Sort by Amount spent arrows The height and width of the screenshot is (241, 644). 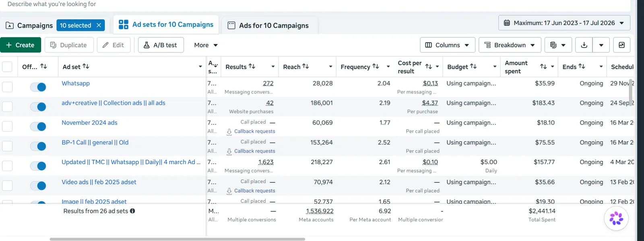click(x=543, y=66)
